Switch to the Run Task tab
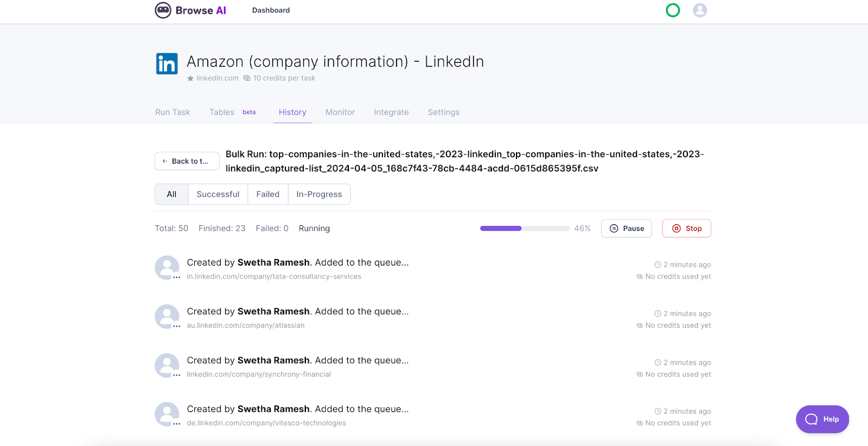The image size is (868, 446). point(173,112)
